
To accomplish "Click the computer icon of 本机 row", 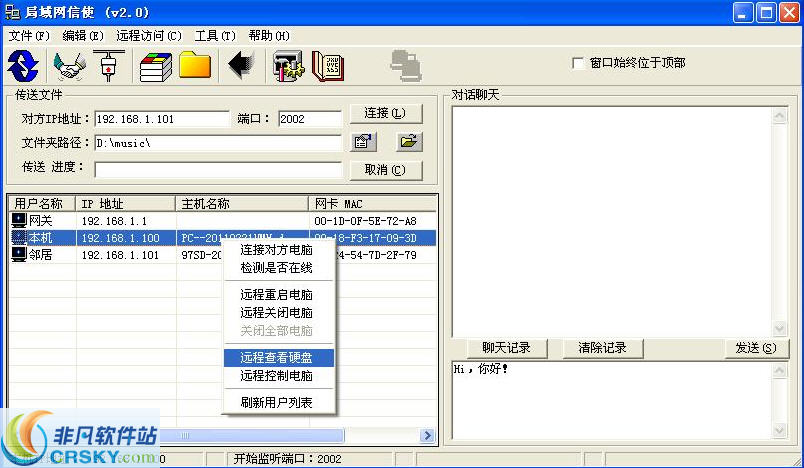I will click(19, 237).
